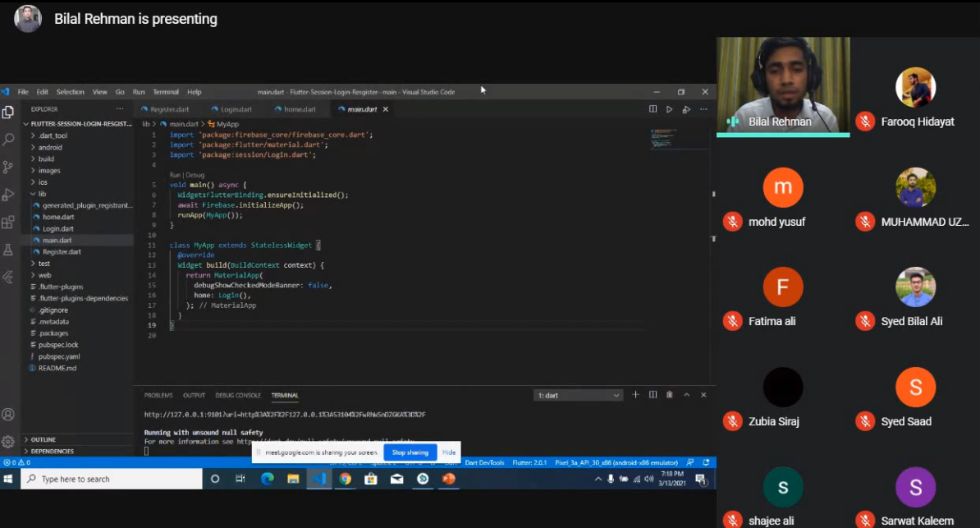
Task: Click the notifications bell in status bar
Action: (706, 463)
